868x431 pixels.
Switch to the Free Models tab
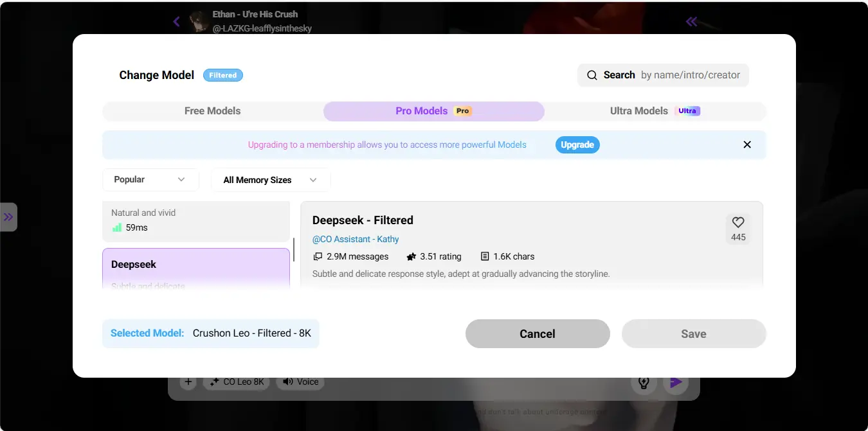[x=212, y=111]
